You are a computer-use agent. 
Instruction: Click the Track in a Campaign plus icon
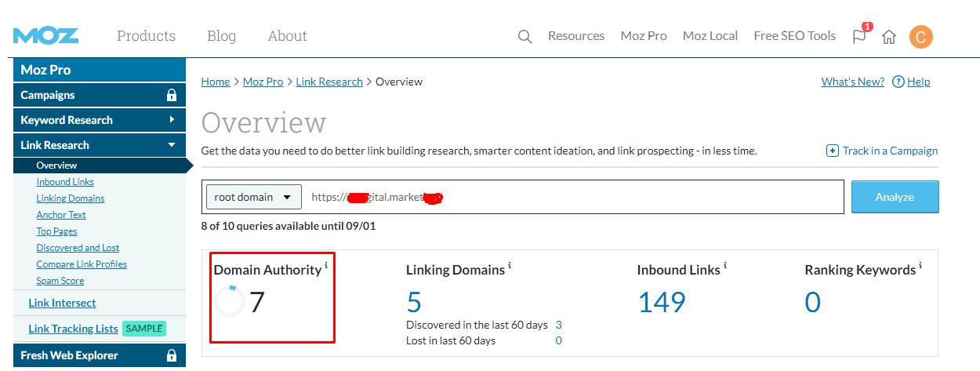[x=833, y=151]
